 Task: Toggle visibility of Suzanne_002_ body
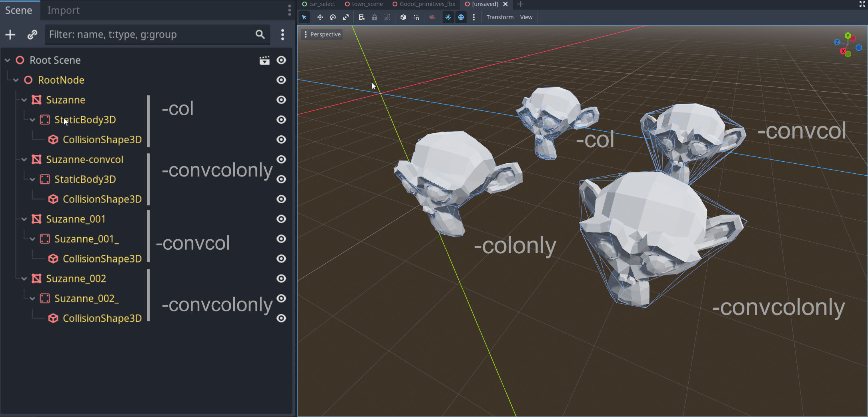click(x=281, y=299)
